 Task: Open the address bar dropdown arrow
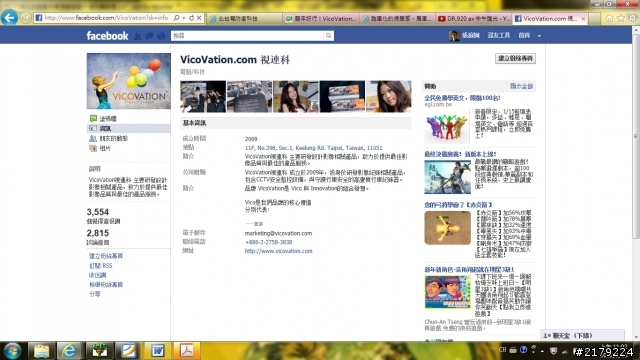point(184,18)
